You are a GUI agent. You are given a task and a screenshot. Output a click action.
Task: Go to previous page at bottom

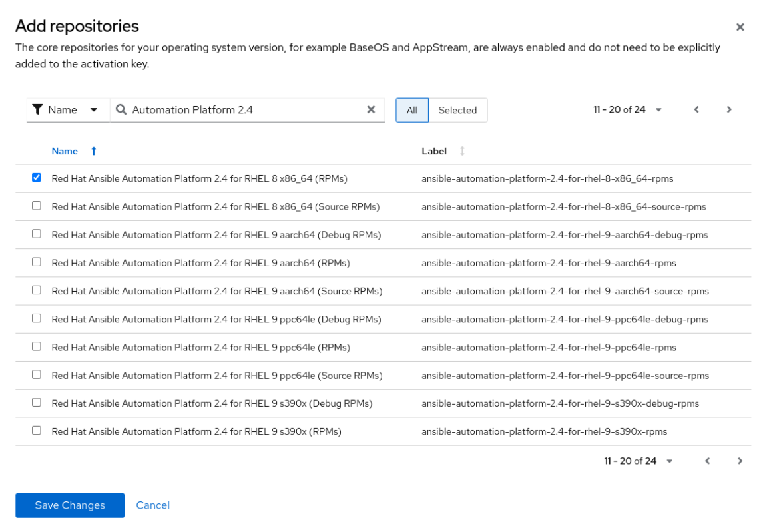click(707, 461)
